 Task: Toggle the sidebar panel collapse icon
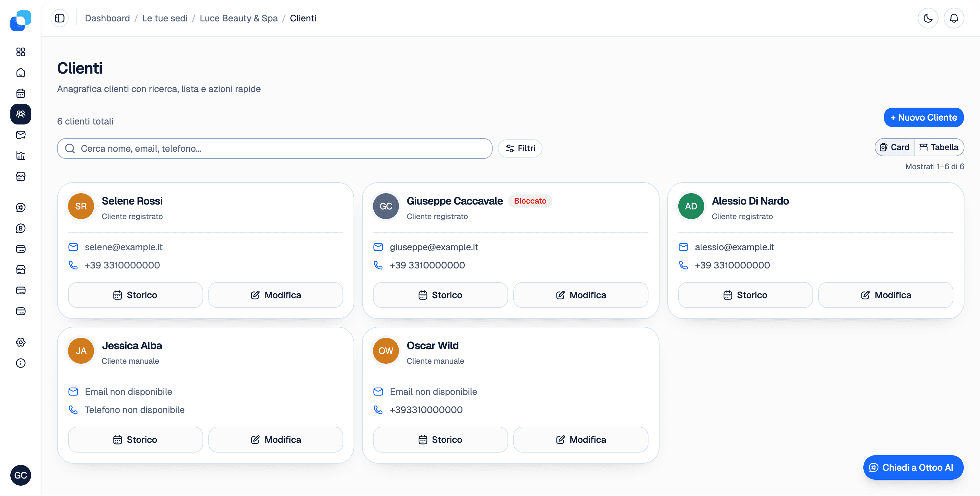coord(60,18)
